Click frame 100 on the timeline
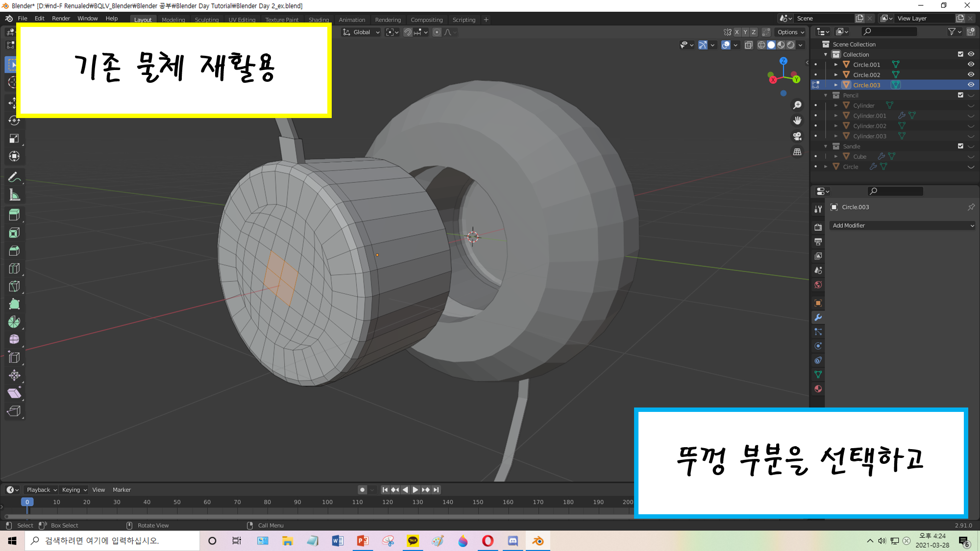 pos(327,502)
